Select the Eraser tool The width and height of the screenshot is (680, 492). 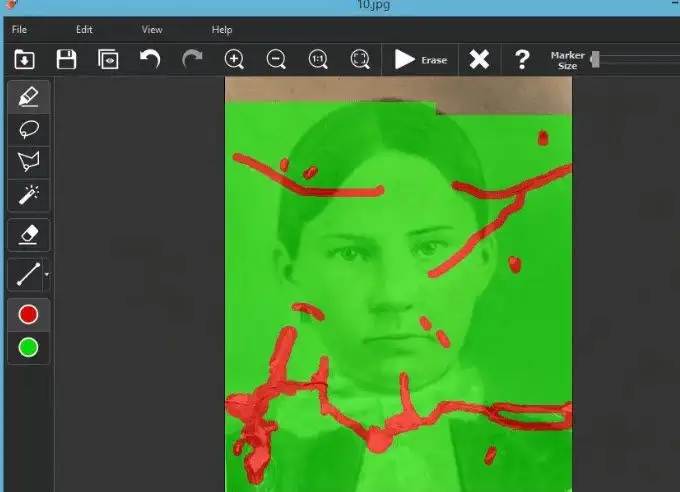click(29, 235)
